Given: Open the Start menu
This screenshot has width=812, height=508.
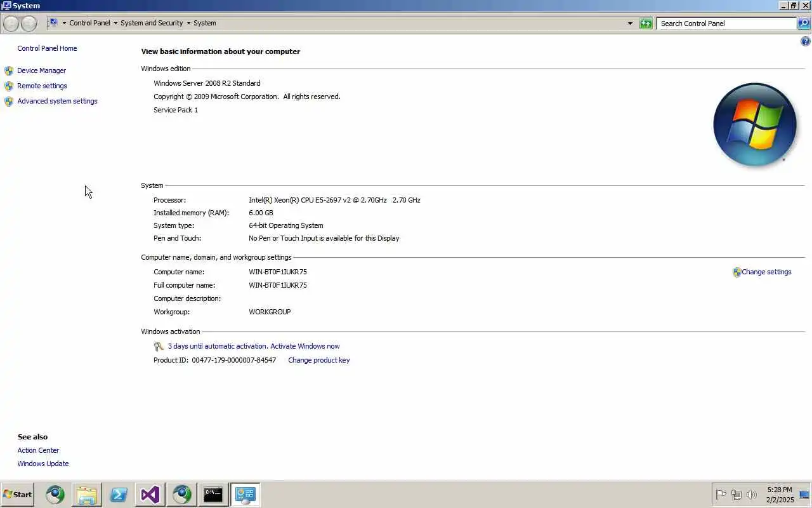Looking at the screenshot, I should [17, 494].
